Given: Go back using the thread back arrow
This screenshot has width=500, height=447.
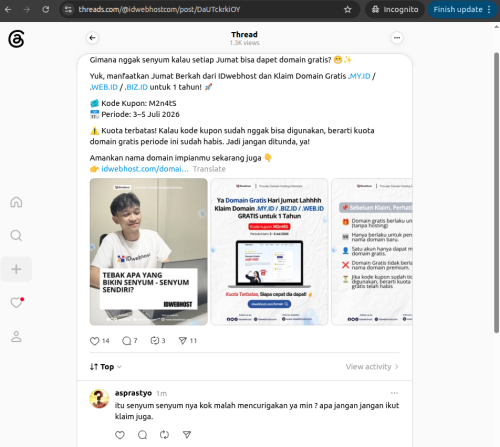Looking at the screenshot, I should coord(93,38).
